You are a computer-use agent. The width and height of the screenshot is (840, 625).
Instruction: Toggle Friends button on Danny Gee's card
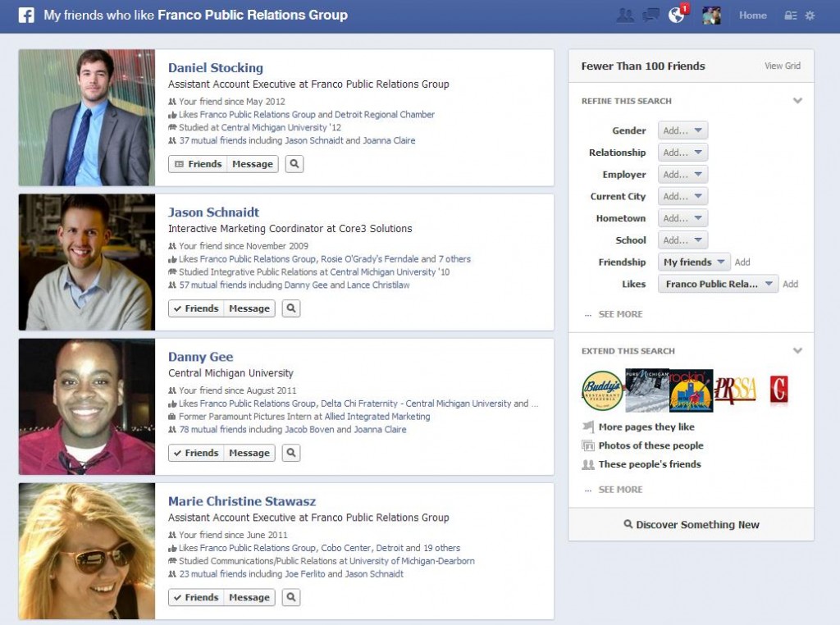pos(196,453)
